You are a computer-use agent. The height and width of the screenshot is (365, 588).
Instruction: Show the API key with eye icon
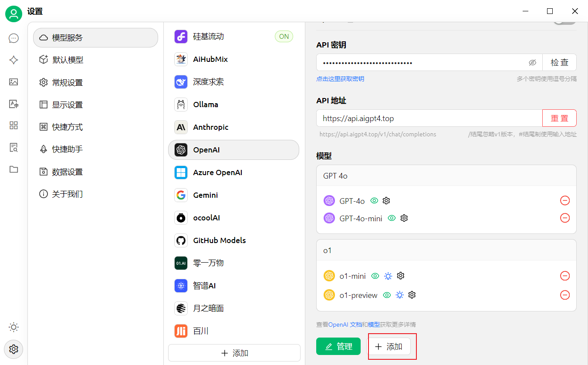click(x=532, y=63)
